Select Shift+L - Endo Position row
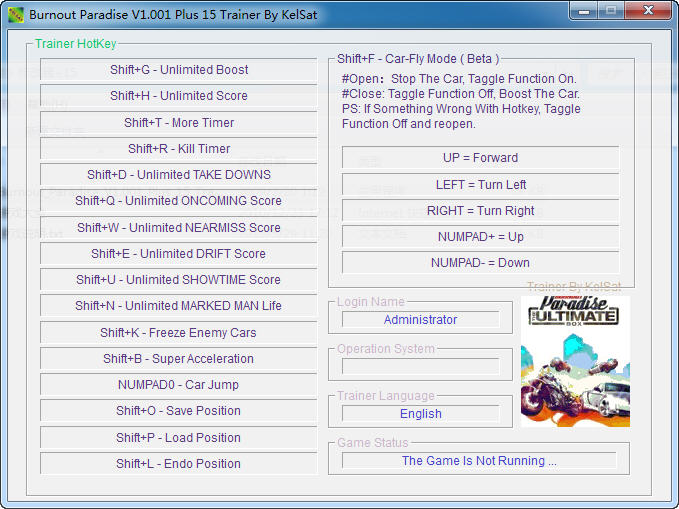Viewport: 679px width, 509px height. tap(179, 464)
